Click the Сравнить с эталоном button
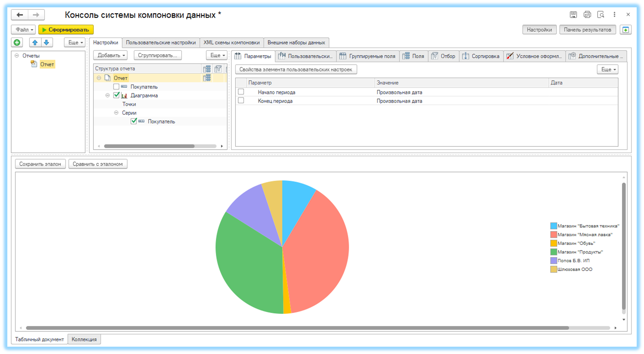The image size is (644, 354). 98,164
